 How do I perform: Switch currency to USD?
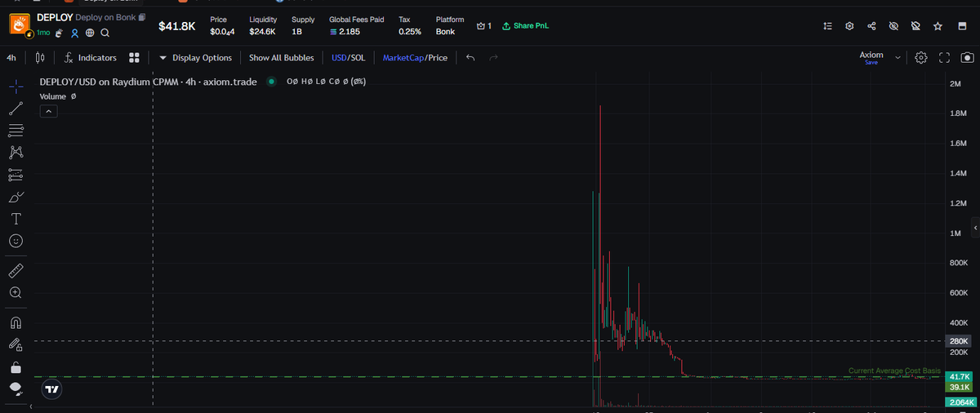339,58
